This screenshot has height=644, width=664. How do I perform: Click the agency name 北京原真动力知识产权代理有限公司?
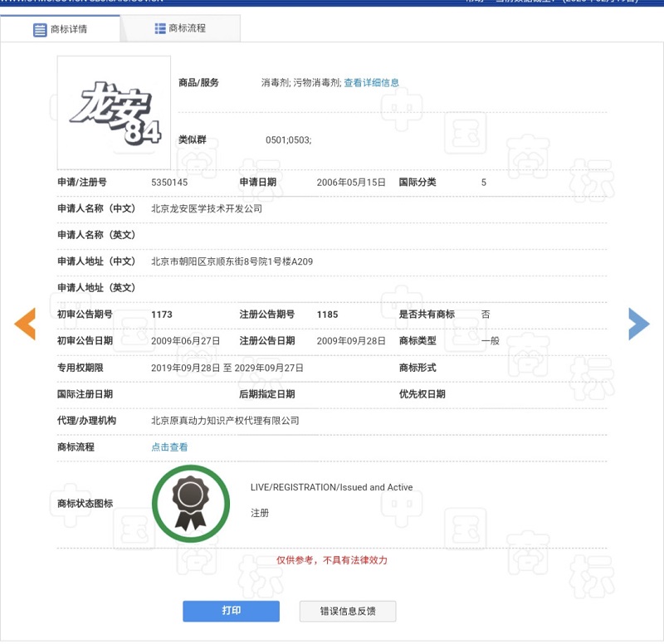(225, 421)
